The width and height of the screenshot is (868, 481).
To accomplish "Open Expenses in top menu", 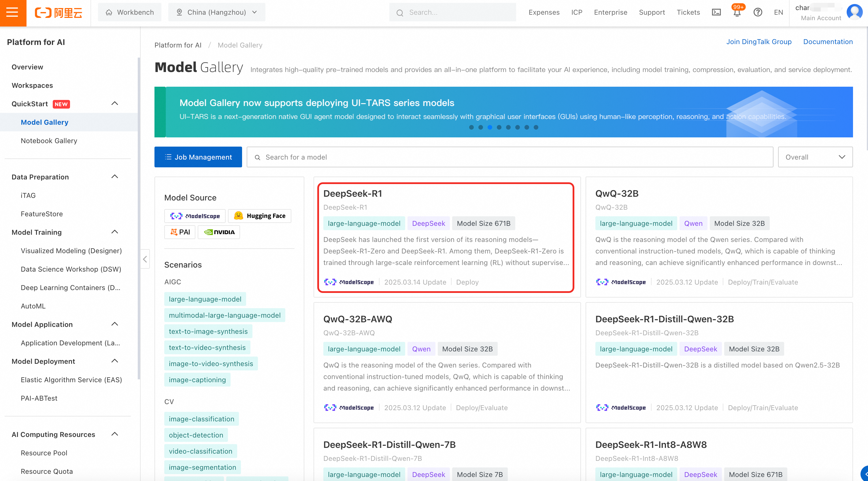I will 544,12.
